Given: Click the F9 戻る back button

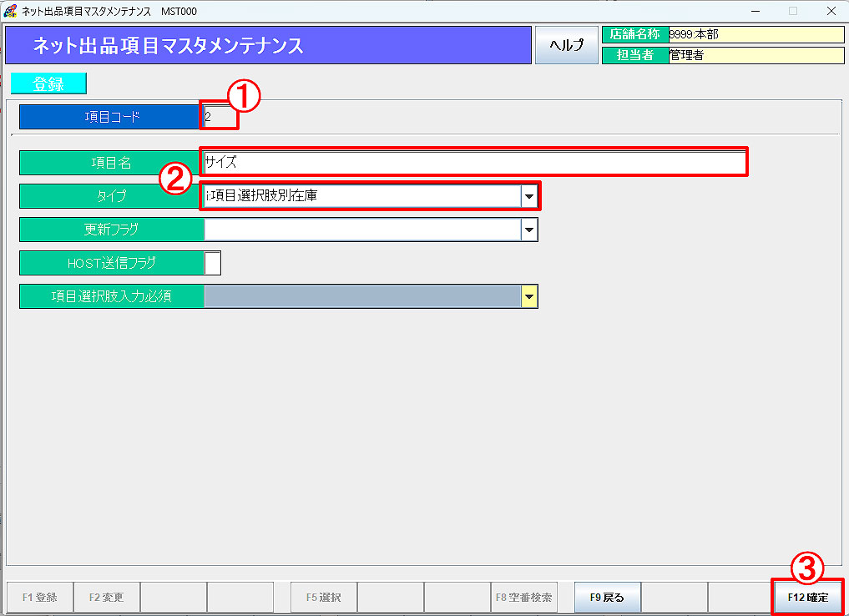Looking at the screenshot, I should (x=608, y=597).
